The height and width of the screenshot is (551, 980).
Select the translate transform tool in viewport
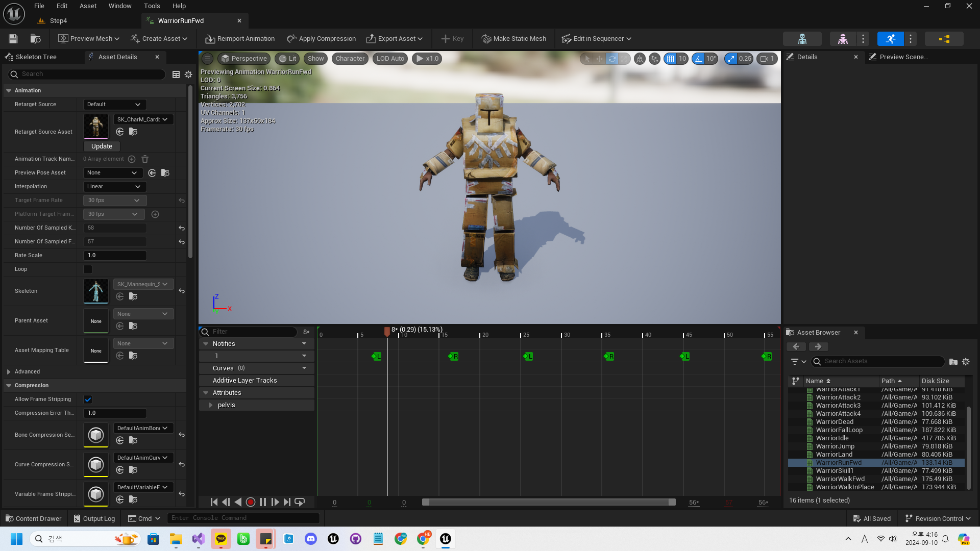[599, 59]
